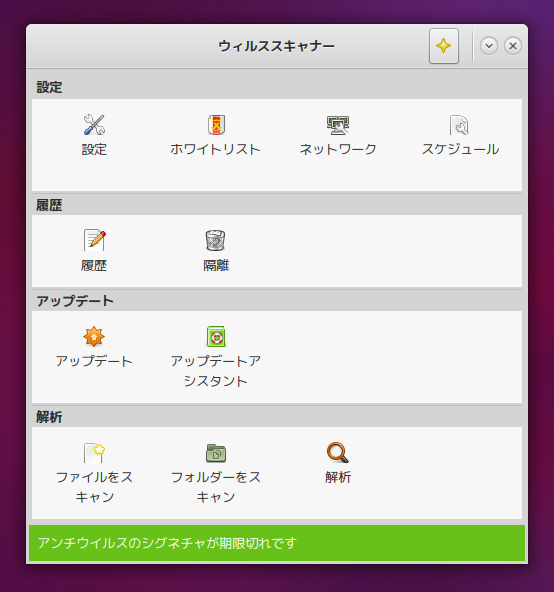This screenshot has width=554, height=592.
Task: Open the 解析 magnifying glass icon
Action: [338, 452]
